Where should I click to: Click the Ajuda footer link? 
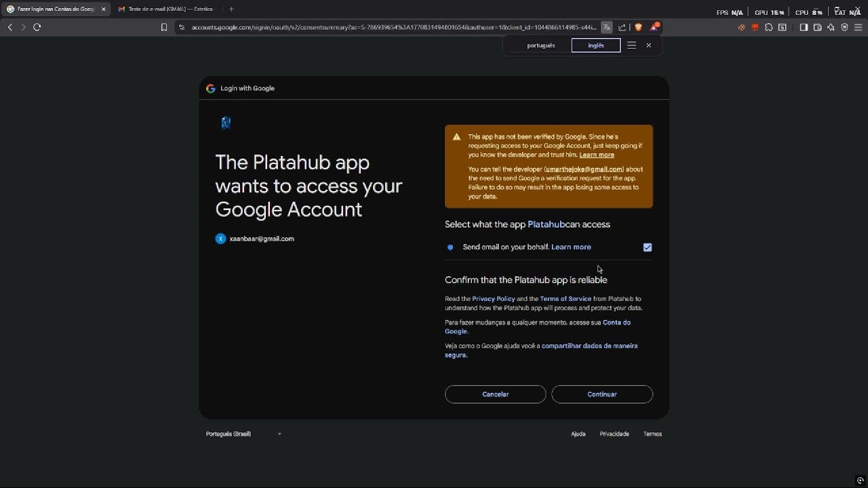click(578, 434)
